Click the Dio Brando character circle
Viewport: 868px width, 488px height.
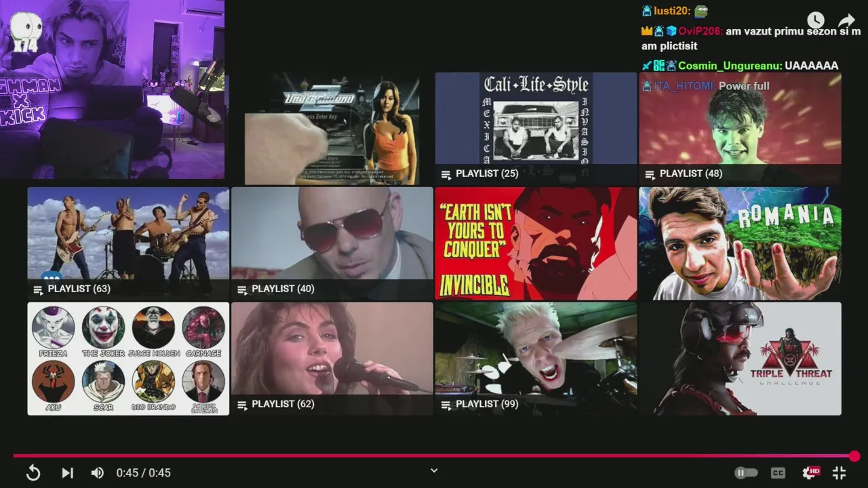[x=153, y=382]
